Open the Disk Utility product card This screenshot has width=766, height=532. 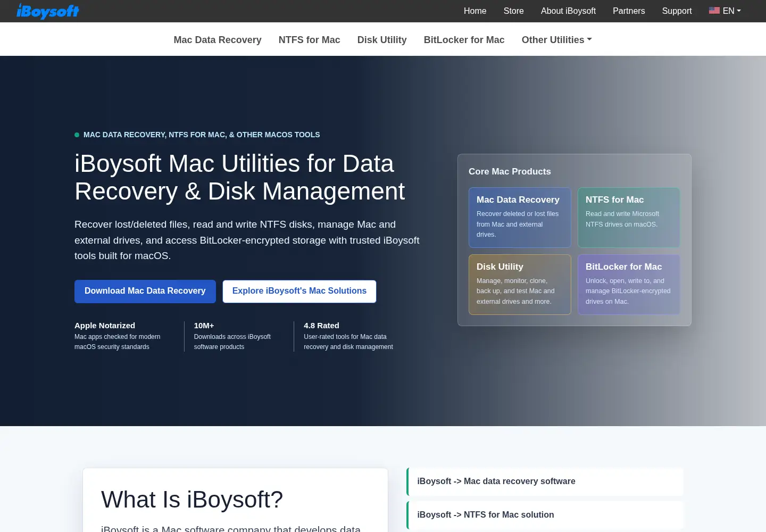pyautogui.click(x=520, y=285)
